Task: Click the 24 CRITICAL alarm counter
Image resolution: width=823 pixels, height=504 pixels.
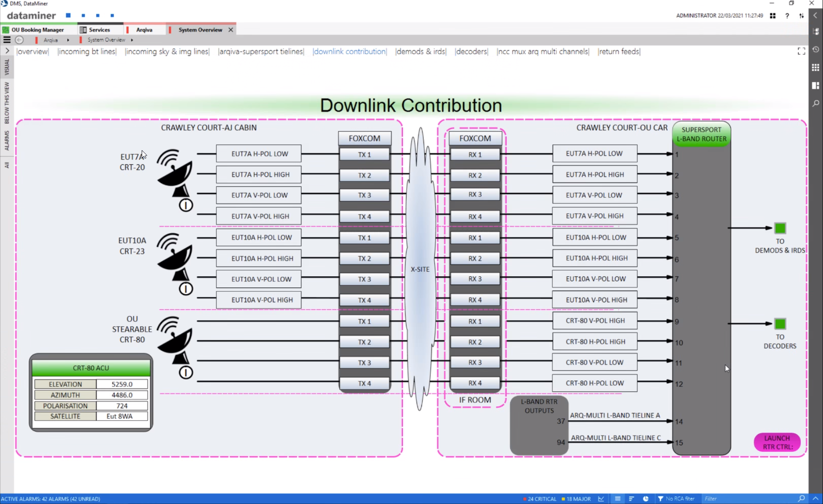Action: pyautogui.click(x=540, y=499)
